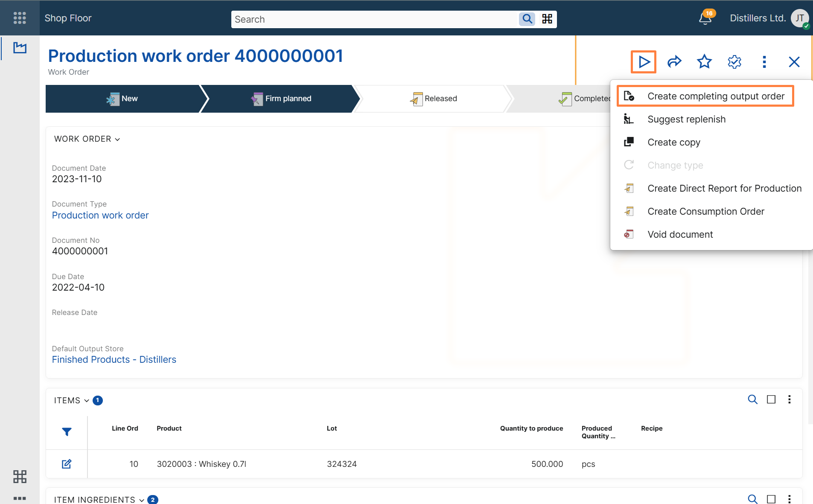
Task: Open the Finished Products - Distillers link
Action: (x=114, y=359)
